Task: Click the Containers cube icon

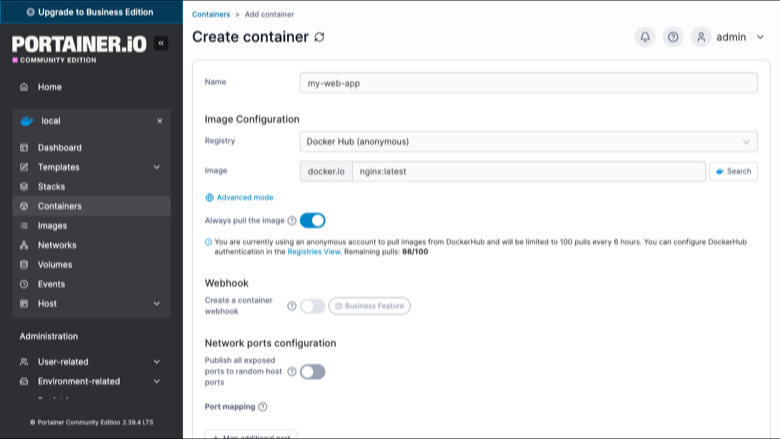Action: tap(24, 206)
